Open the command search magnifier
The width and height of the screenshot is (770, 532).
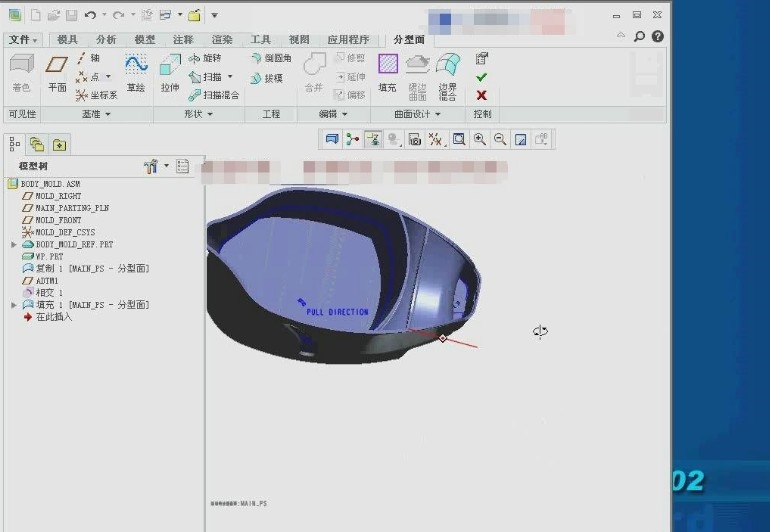click(639, 36)
